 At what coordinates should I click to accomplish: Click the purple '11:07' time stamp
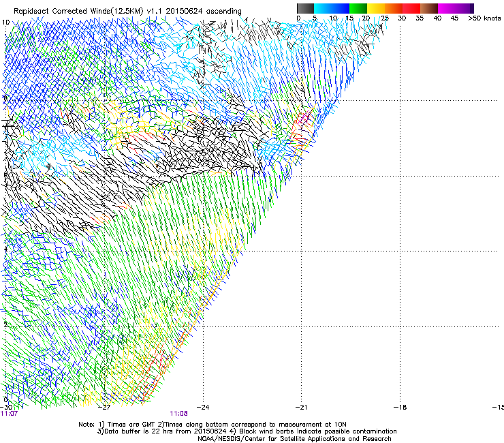[x=9, y=414]
